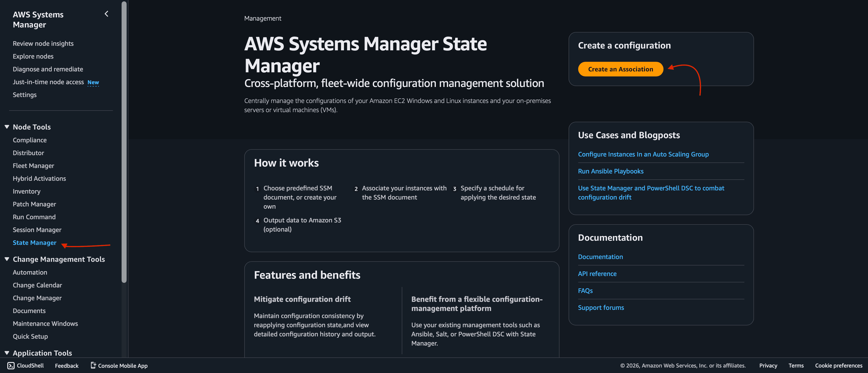Viewport: 868px width, 373px height.
Task: Go to Fleet Manager
Action: (33, 166)
